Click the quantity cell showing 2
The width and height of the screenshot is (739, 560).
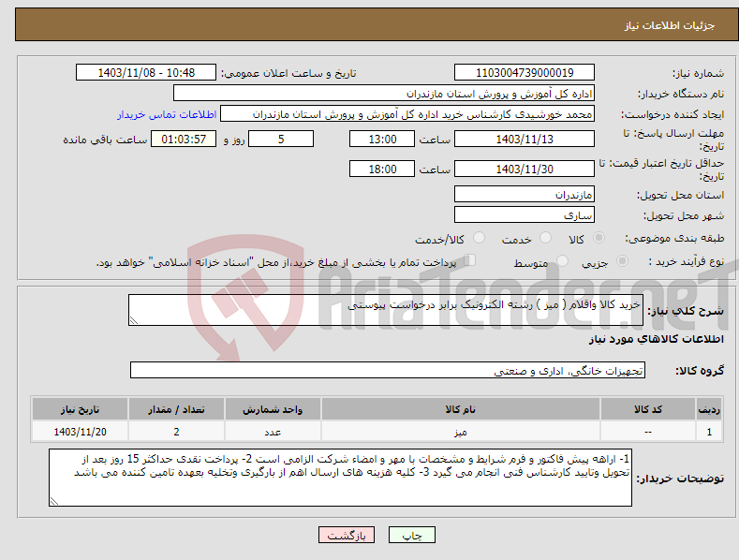coord(176,432)
